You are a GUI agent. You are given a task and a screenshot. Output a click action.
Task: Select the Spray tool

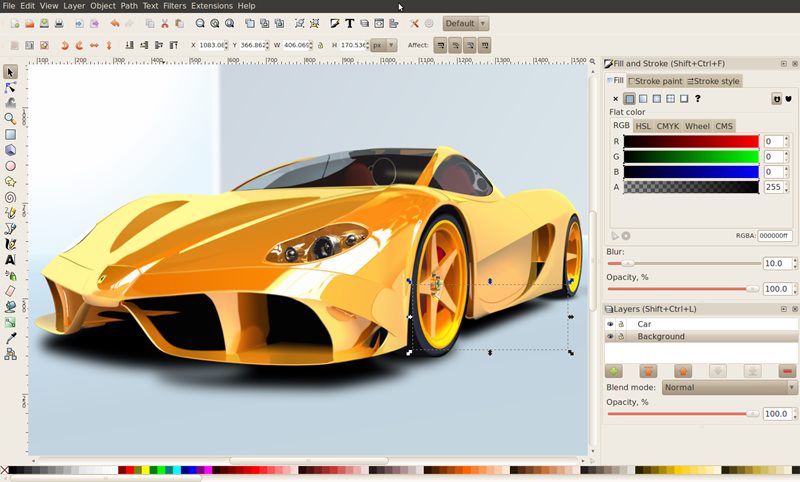tap(10, 275)
